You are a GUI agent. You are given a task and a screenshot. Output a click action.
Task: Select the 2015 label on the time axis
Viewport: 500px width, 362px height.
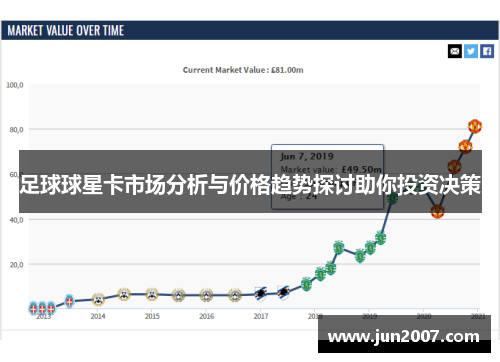coord(152,316)
